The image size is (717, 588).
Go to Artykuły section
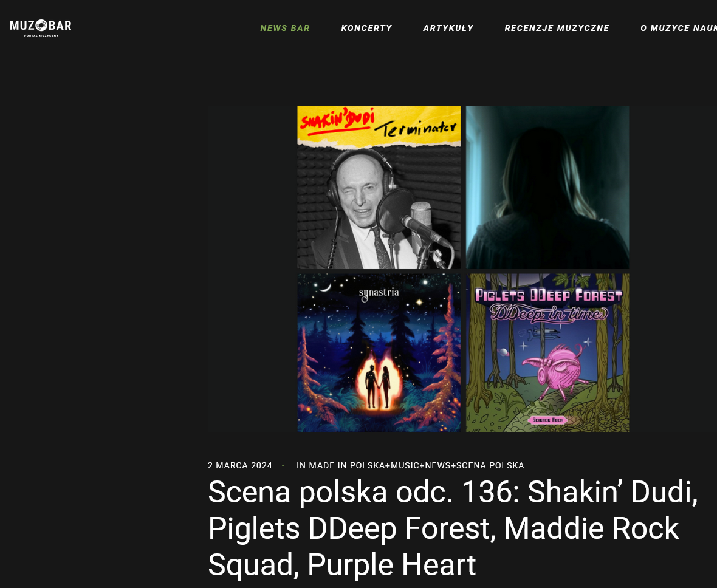[448, 29]
